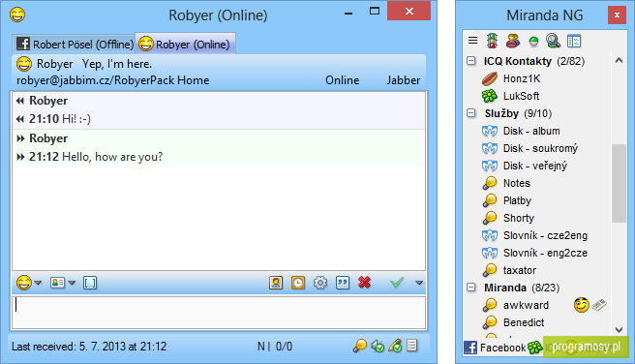Click the contact list scroll up arrow
This screenshot has height=364, width=635.
[x=619, y=61]
